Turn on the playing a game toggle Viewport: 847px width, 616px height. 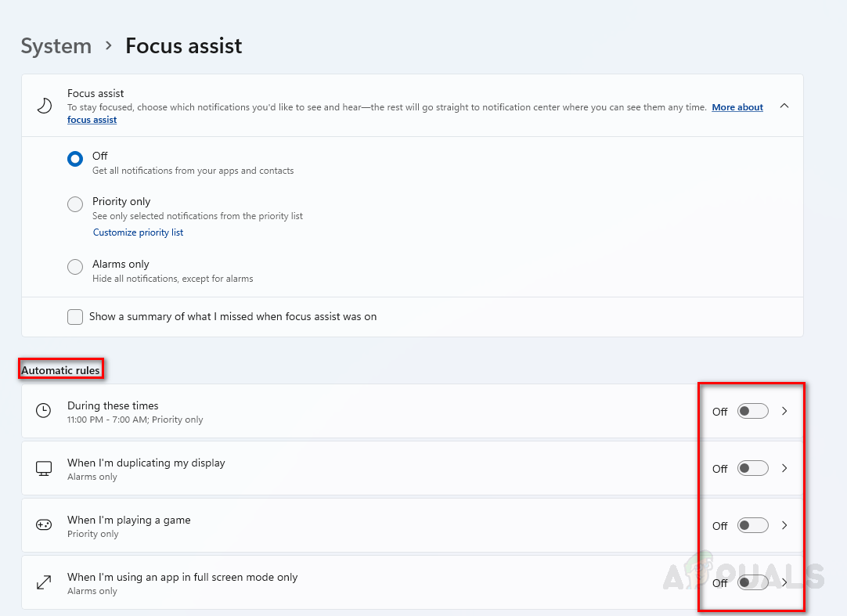(752, 525)
